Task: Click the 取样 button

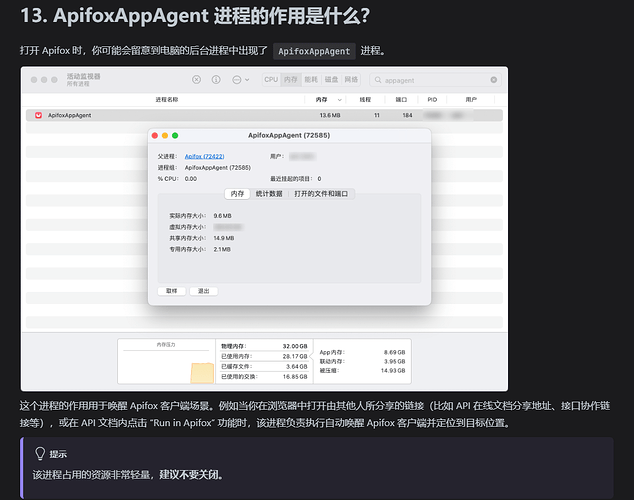Action: (172, 291)
